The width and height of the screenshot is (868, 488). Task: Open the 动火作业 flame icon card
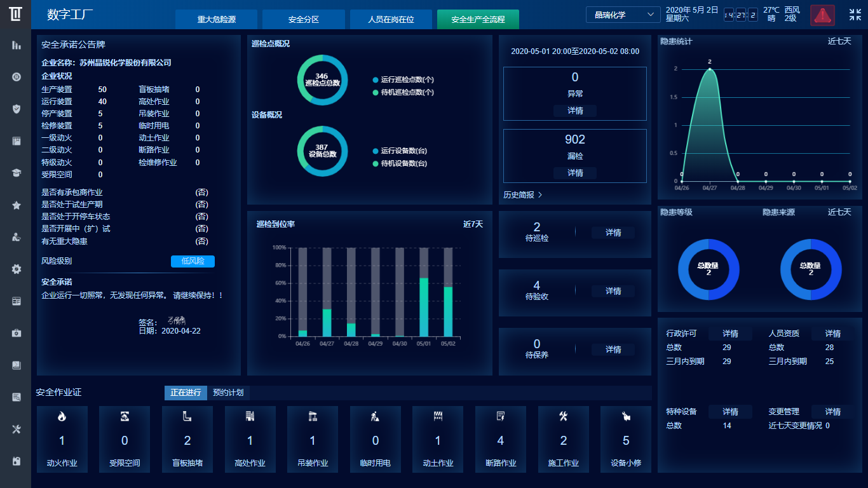[x=62, y=417]
